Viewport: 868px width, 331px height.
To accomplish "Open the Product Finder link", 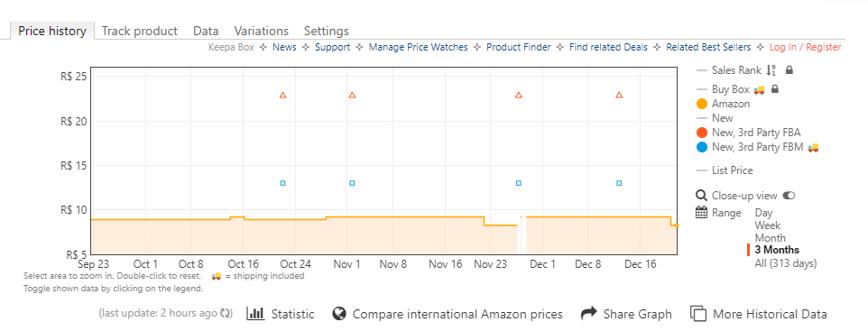I will pos(519,48).
